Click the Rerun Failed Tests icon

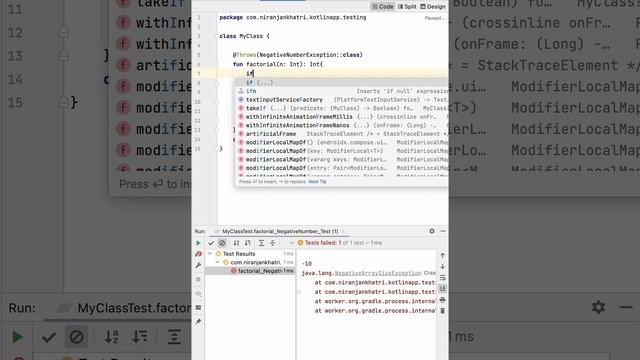coord(198,254)
